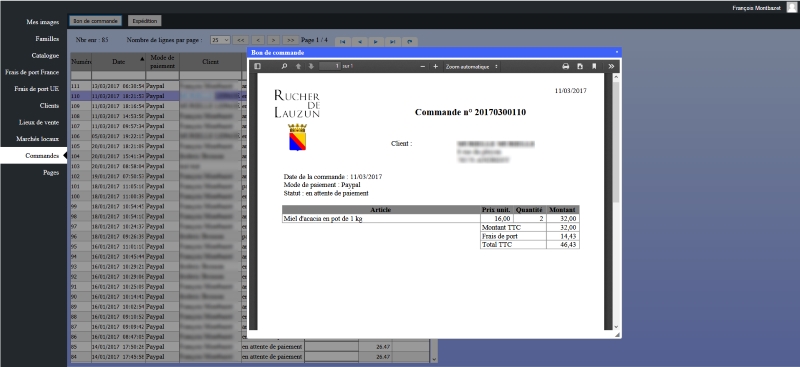
Task: Go to first page with << button
Action: click(241, 40)
